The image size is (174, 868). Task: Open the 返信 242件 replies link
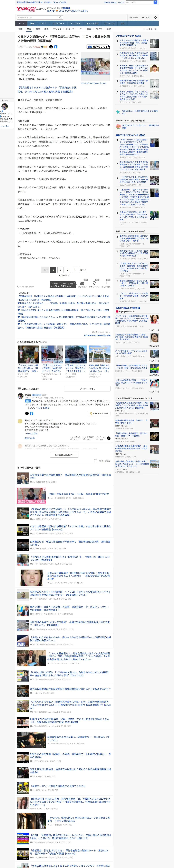pyautogui.click(x=29, y=438)
